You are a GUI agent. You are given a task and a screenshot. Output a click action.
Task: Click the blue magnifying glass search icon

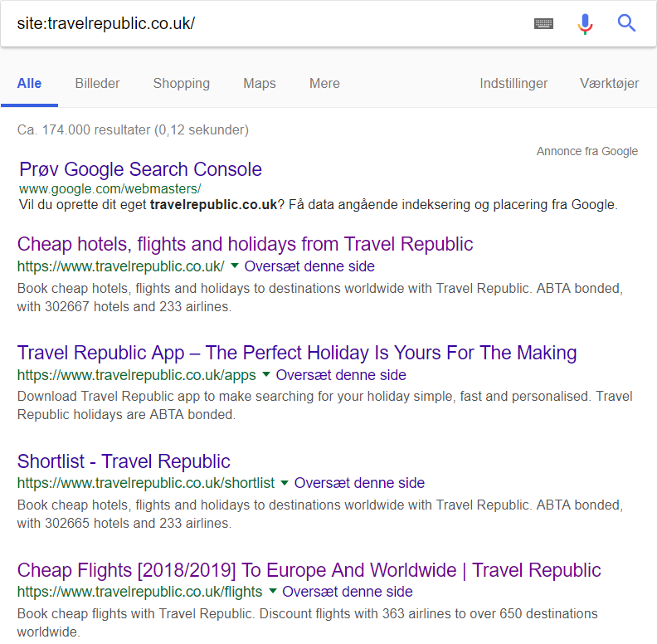pos(627,23)
